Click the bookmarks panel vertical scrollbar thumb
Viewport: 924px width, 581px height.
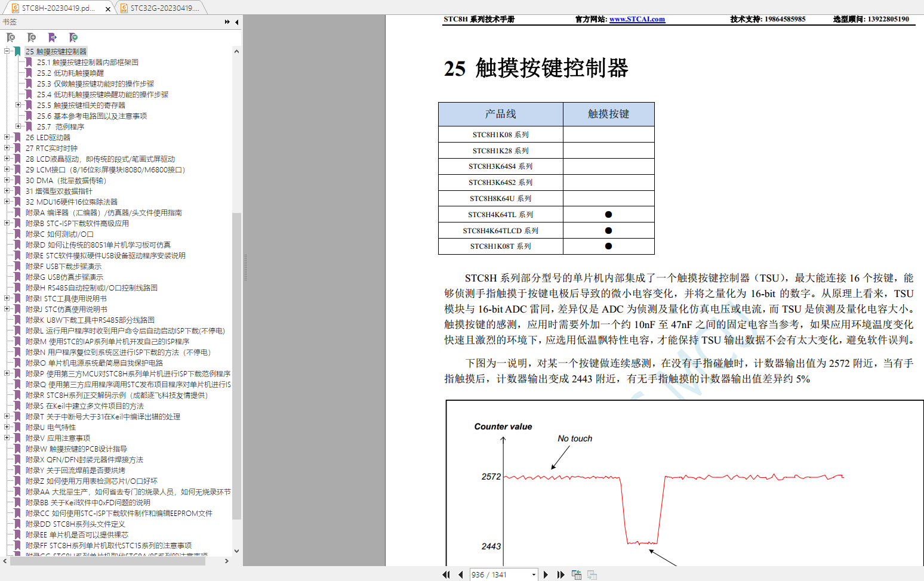point(236,366)
